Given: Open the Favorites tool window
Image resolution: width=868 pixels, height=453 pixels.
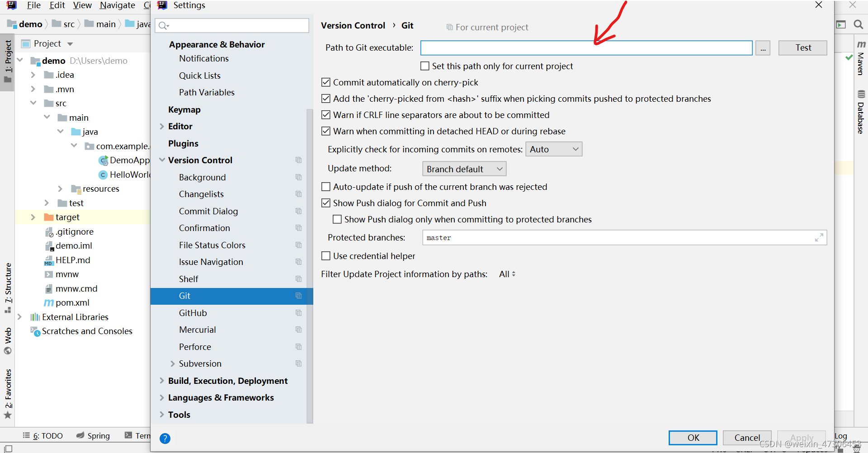Looking at the screenshot, I should coord(8,394).
